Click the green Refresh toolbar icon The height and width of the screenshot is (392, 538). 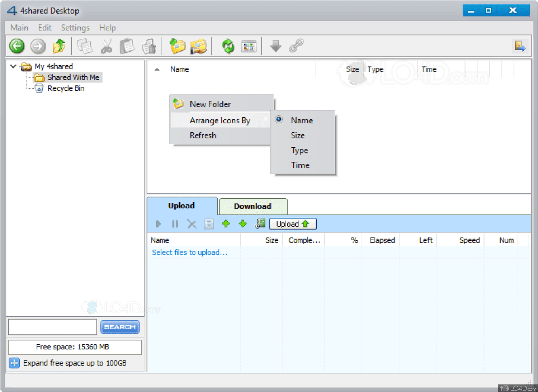tap(228, 46)
